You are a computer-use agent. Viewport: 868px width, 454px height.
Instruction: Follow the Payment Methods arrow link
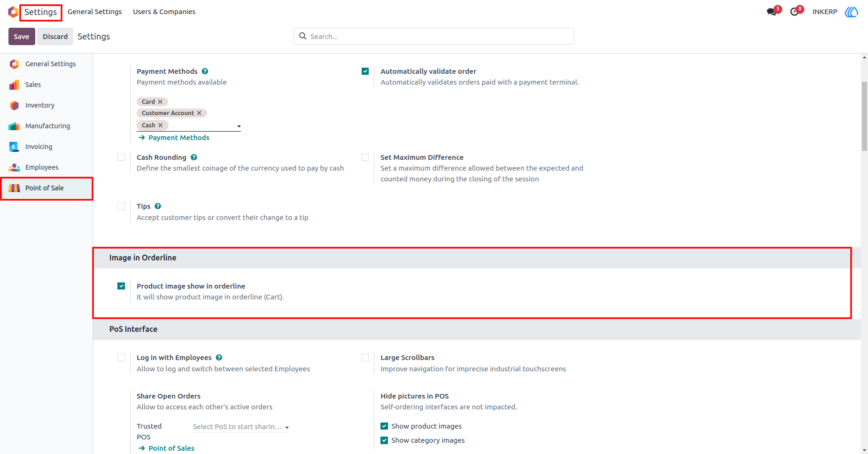174,138
